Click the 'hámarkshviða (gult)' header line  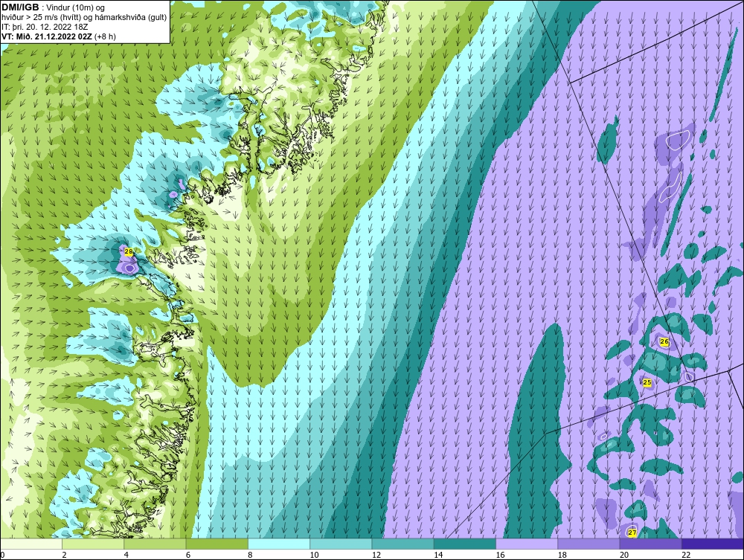tap(84, 17)
